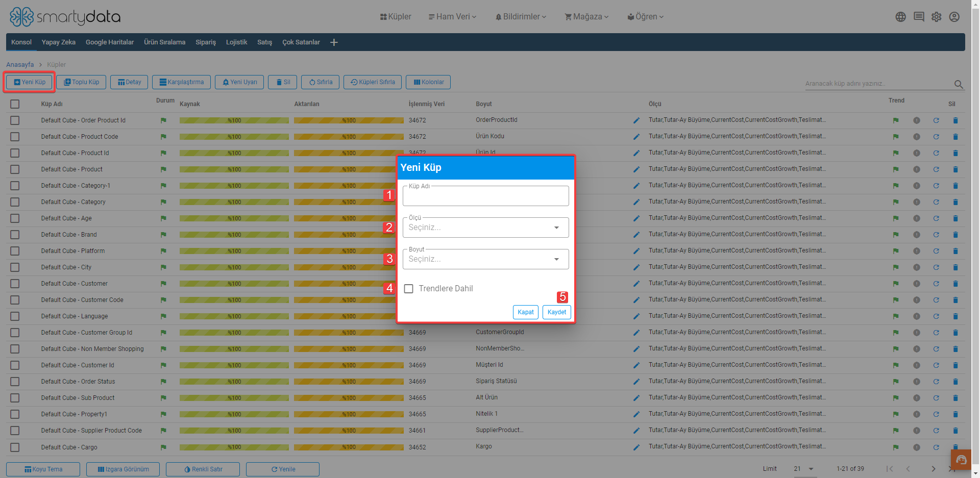
Task: Go to next page arrow
Action: tap(933, 469)
